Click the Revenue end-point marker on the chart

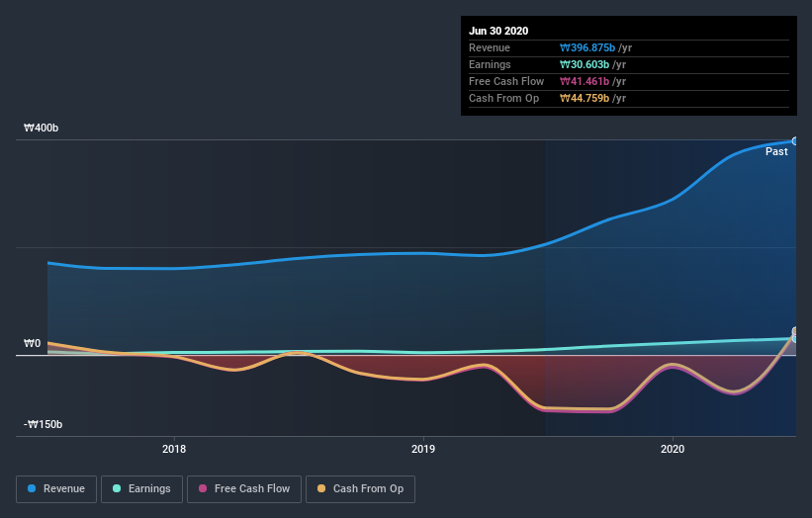[795, 141]
